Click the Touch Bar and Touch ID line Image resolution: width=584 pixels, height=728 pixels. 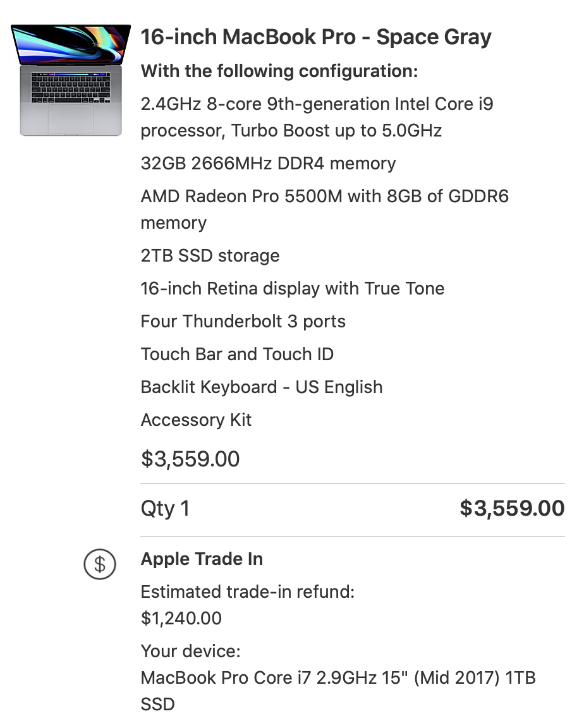point(237,355)
